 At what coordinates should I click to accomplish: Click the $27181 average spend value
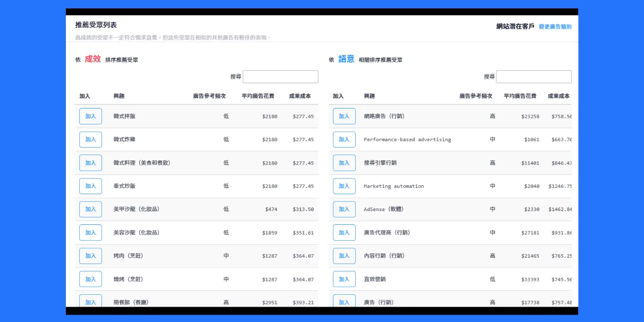pos(530,232)
